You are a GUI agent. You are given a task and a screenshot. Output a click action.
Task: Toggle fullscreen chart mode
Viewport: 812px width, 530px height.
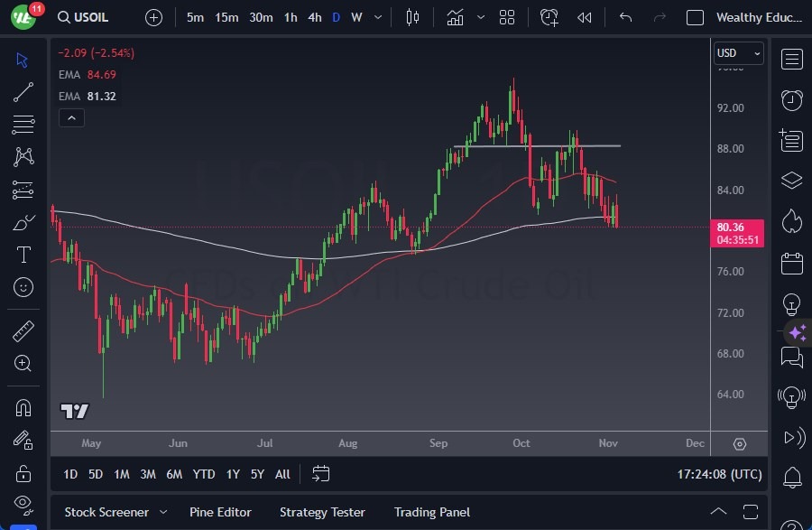point(752,511)
